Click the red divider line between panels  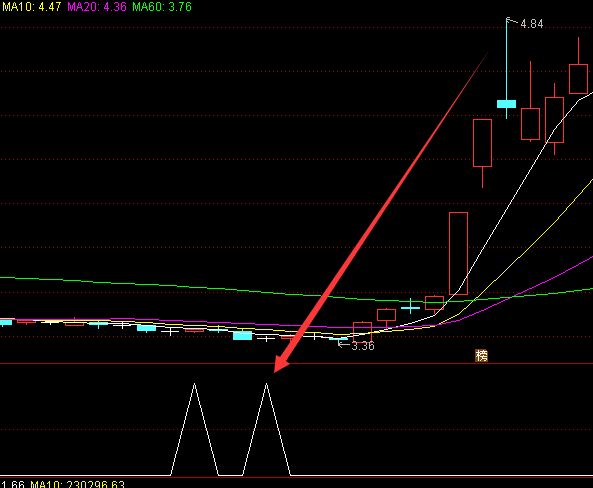[296, 364]
